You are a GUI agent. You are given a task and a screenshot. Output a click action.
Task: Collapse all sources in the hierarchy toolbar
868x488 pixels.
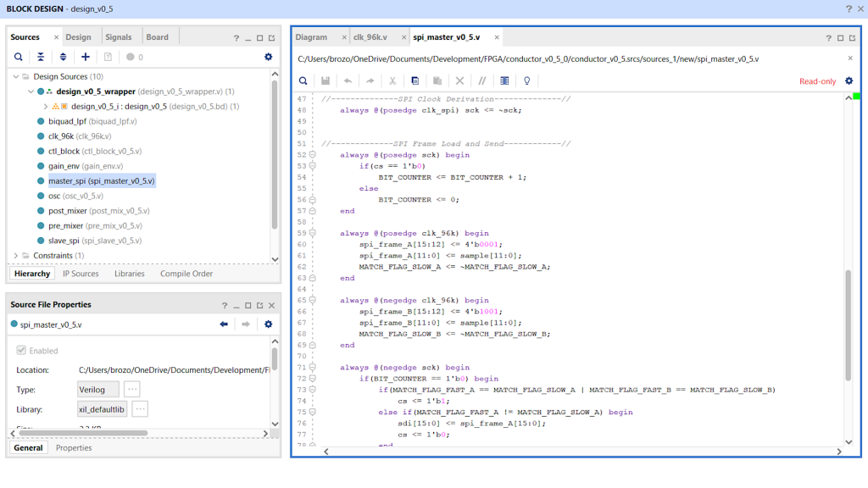40,57
